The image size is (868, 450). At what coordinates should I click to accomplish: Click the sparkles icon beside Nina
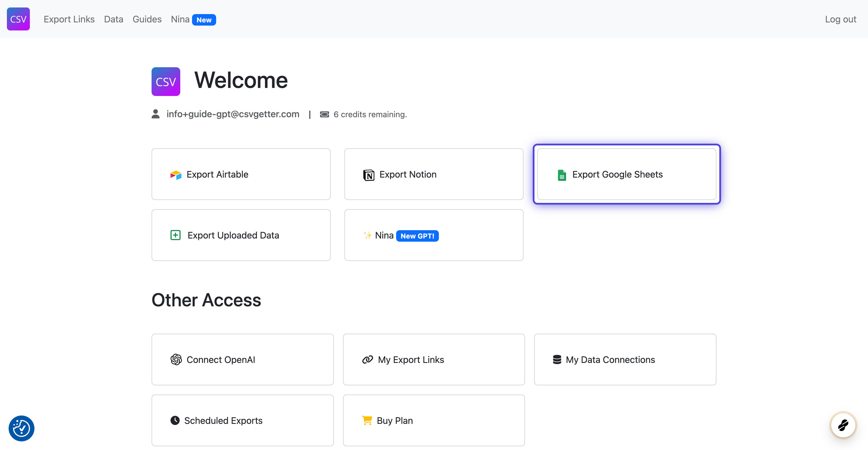[367, 235]
